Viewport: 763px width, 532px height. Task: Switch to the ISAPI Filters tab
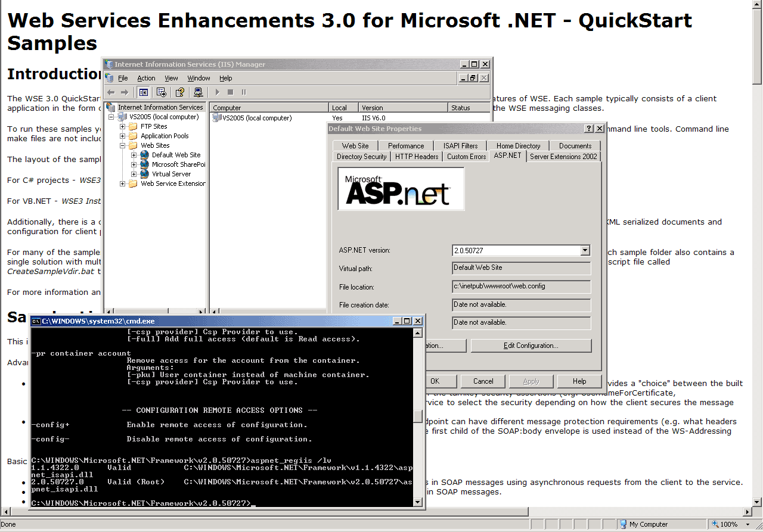[461, 145]
